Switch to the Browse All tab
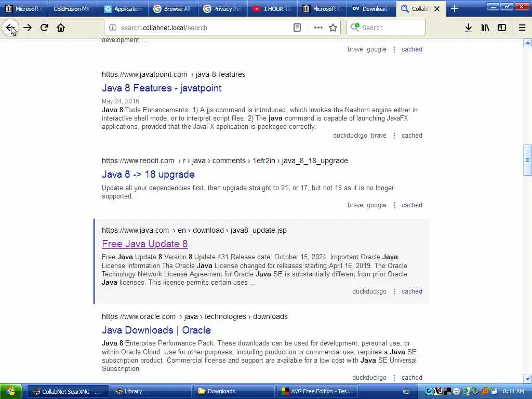 [173, 9]
